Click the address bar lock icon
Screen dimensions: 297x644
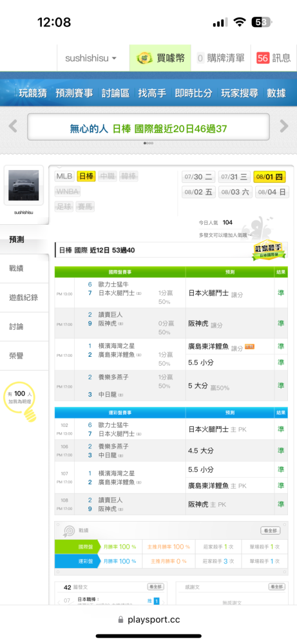pyautogui.click(x=120, y=620)
